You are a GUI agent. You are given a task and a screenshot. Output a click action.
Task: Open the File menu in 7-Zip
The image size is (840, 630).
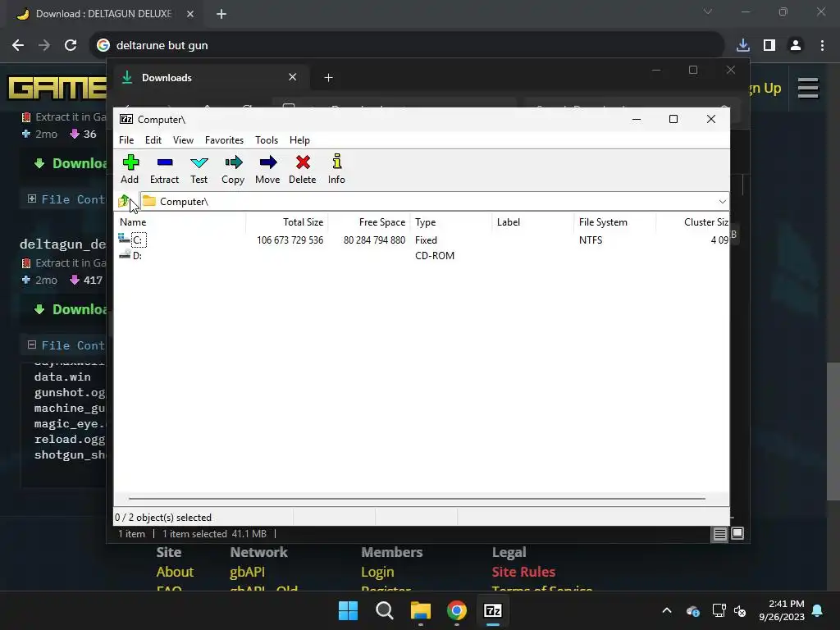coord(126,139)
